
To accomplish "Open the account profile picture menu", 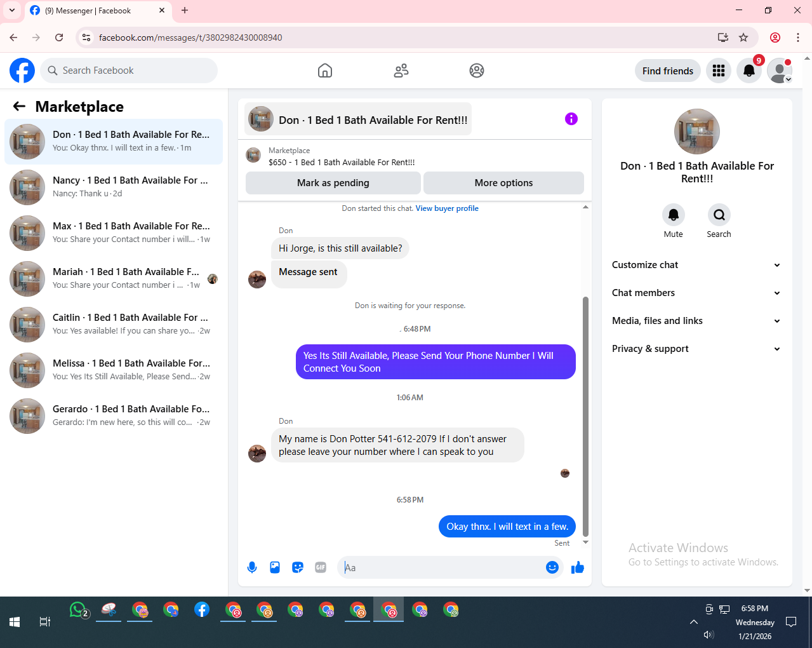I will click(x=780, y=71).
